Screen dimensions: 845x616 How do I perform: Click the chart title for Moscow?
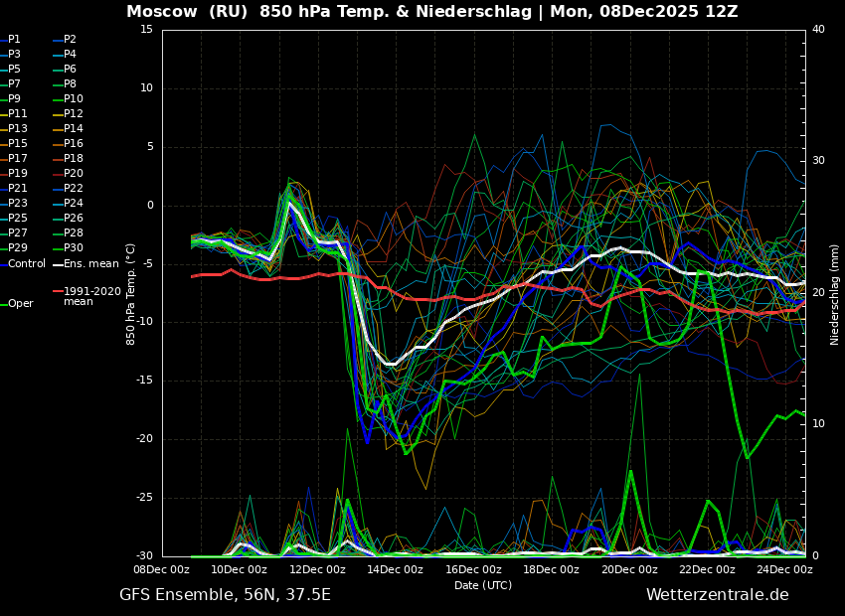point(432,12)
